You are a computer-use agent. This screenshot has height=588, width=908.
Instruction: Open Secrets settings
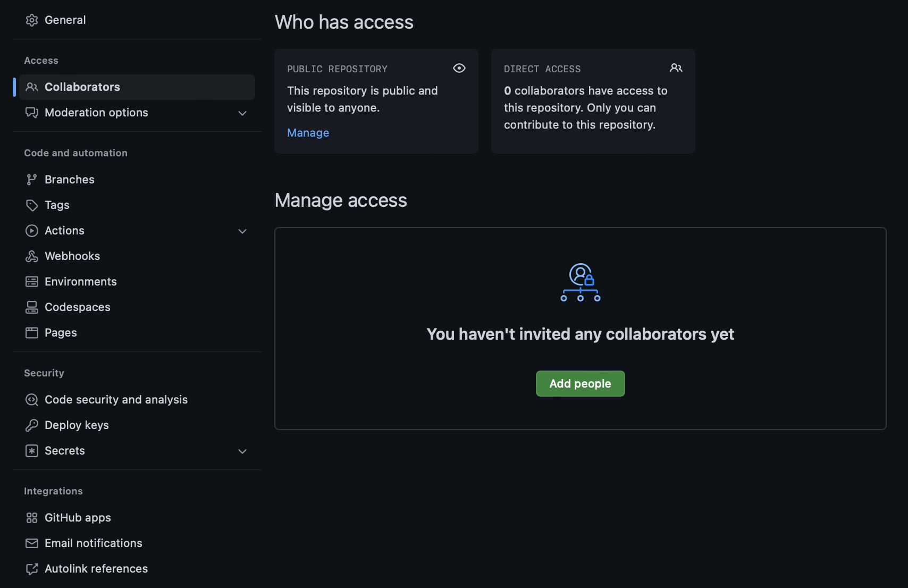coord(137,451)
